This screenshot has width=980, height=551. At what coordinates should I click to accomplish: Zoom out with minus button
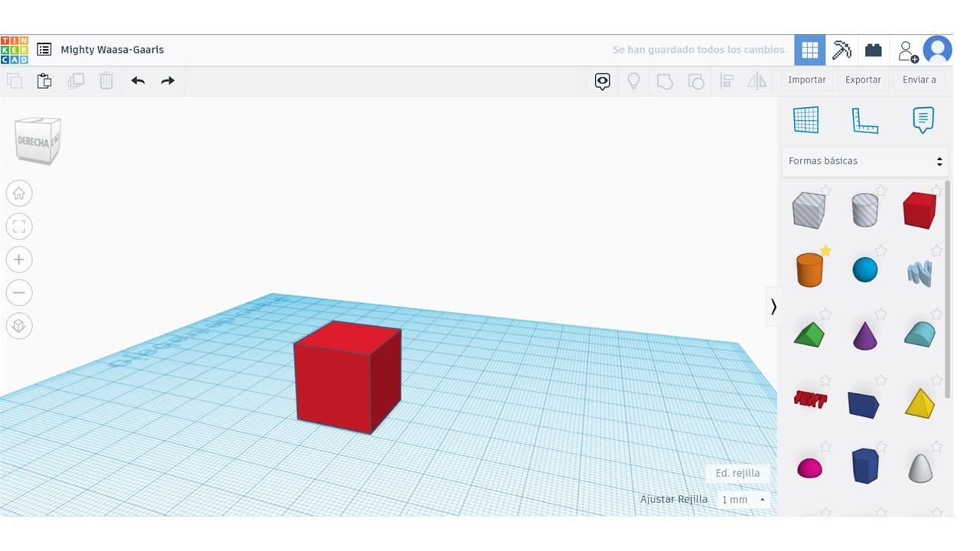[x=19, y=292]
